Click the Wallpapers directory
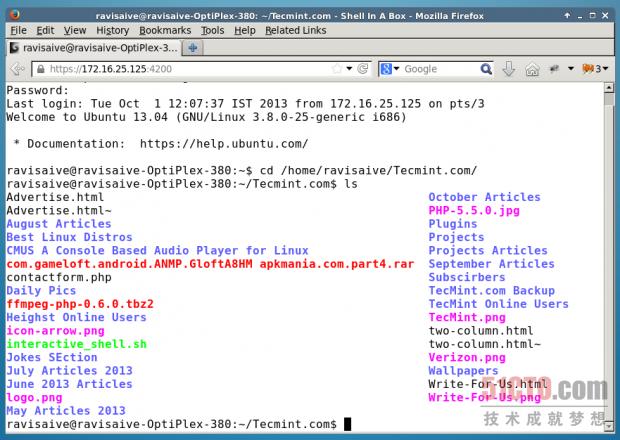Screen dimensions: 620x440 (463, 371)
